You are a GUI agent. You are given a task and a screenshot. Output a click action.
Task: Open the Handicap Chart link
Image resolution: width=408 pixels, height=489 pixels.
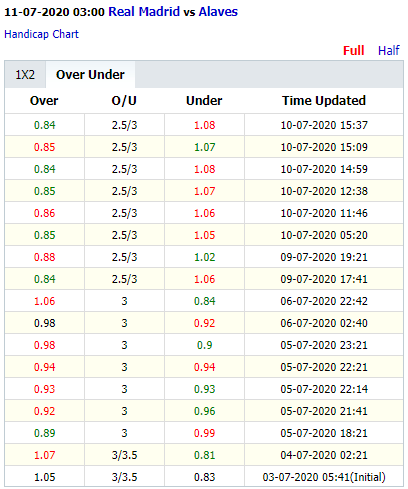41,34
